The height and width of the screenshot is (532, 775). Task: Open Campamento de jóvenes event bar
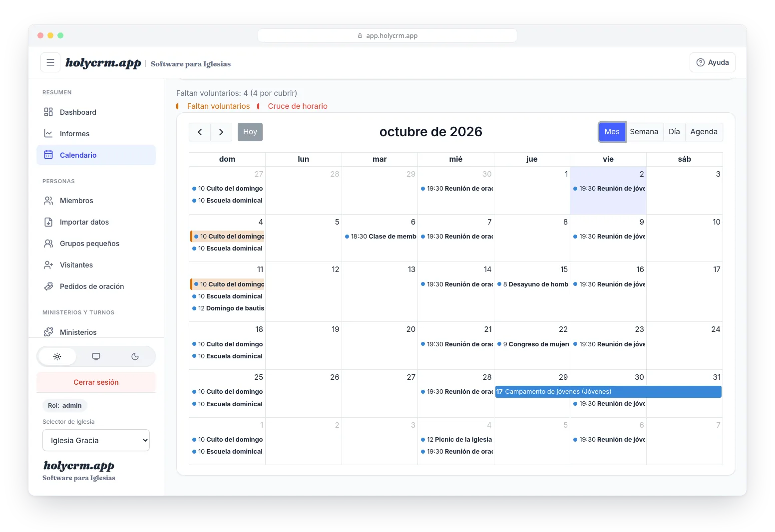[608, 392]
